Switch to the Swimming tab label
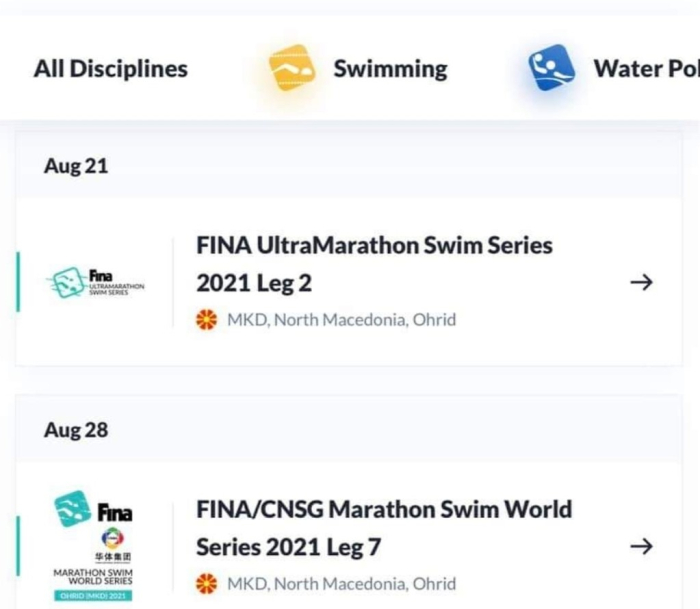 click(x=391, y=69)
